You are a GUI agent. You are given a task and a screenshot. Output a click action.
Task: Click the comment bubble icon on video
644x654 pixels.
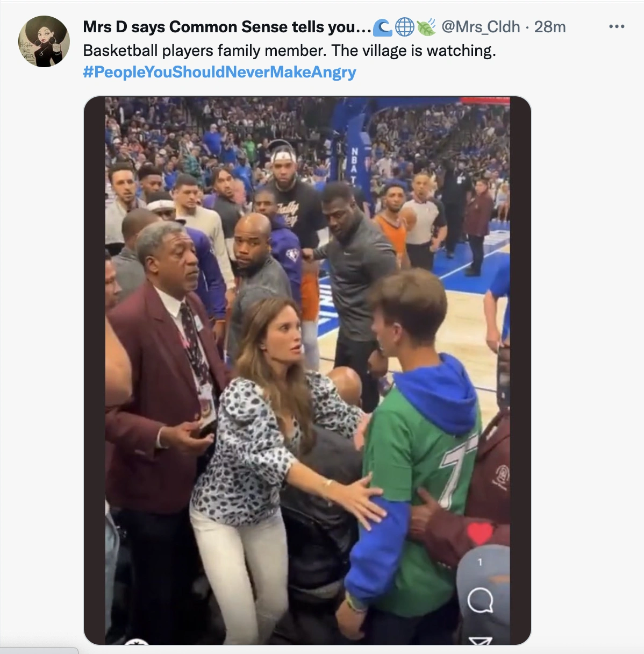pyautogui.click(x=480, y=599)
